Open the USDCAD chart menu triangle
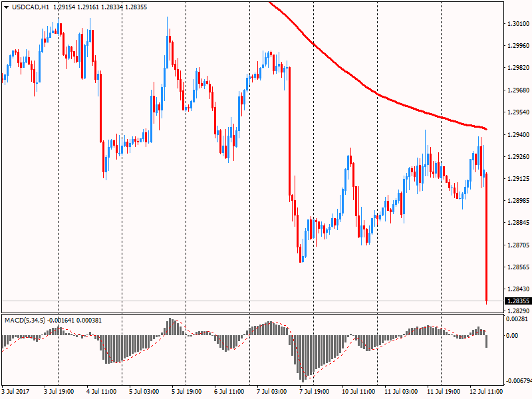The height and width of the screenshot is (399, 532). 6,7
